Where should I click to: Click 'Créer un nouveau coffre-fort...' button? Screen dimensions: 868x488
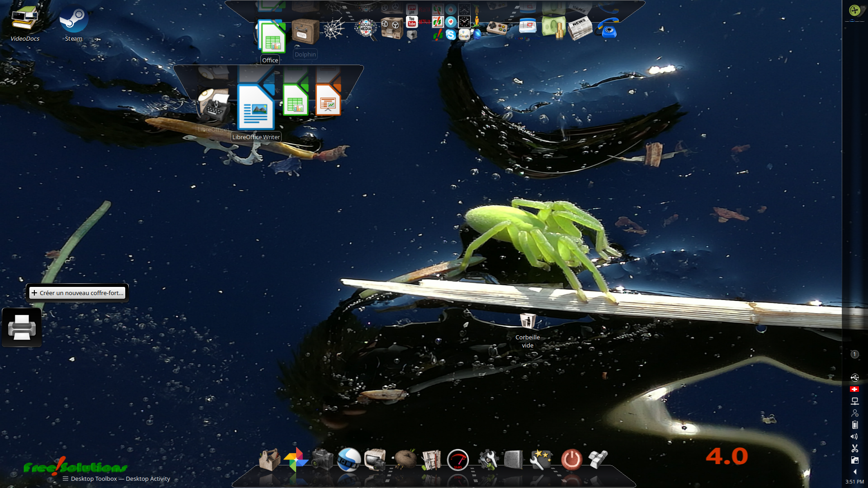pos(77,293)
